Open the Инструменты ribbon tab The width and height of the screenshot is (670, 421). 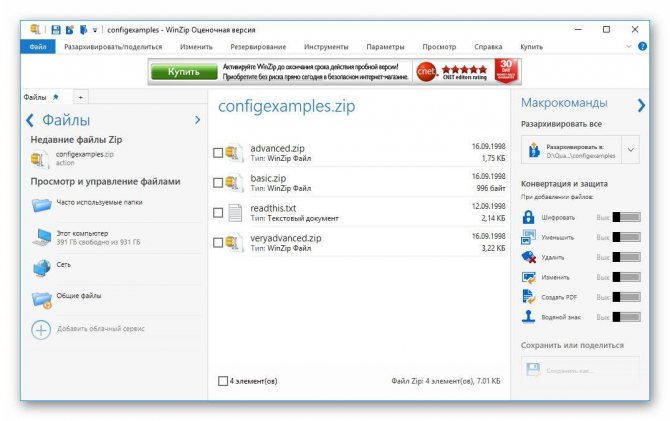326,47
